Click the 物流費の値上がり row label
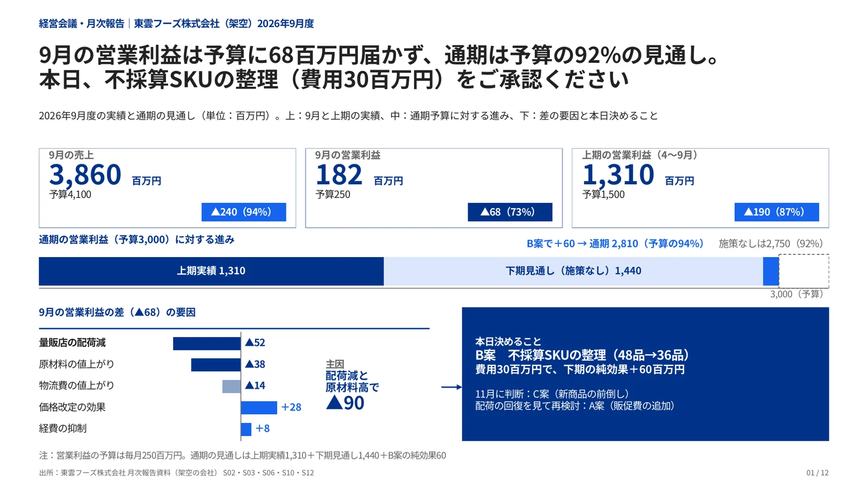 click(x=76, y=386)
